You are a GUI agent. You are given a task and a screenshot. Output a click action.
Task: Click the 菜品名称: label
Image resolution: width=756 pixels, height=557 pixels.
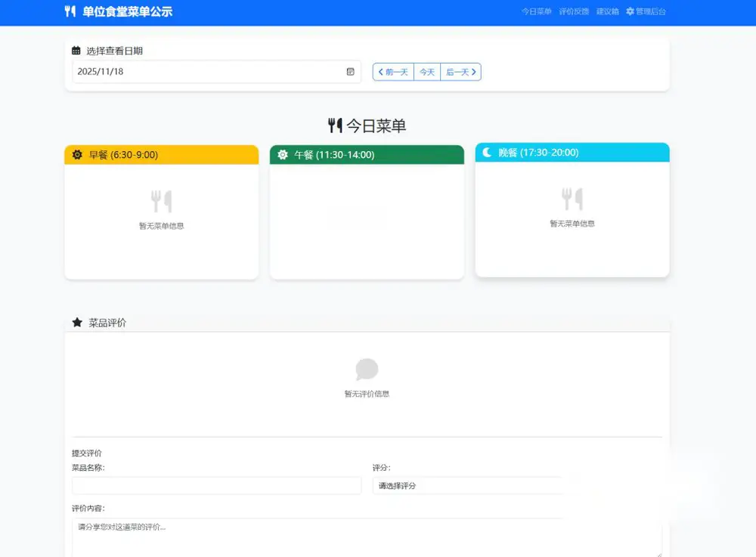[88, 467]
